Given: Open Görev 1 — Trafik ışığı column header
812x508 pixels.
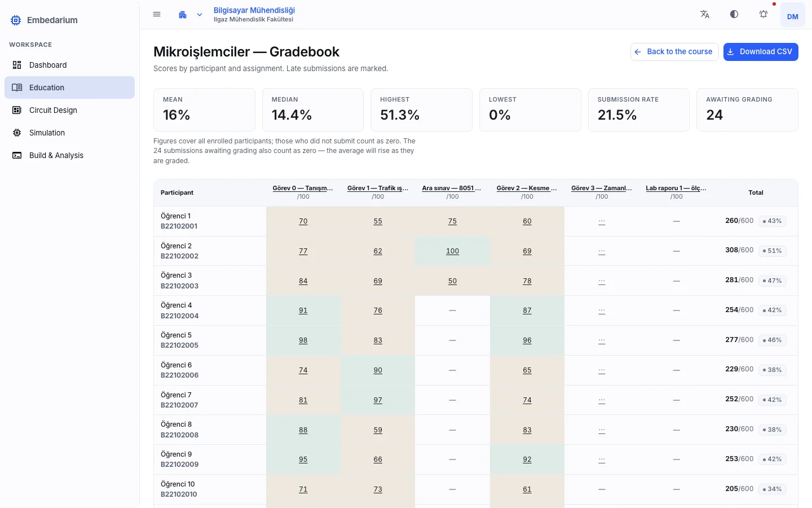Looking at the screenshot, I should click(378, 188).
